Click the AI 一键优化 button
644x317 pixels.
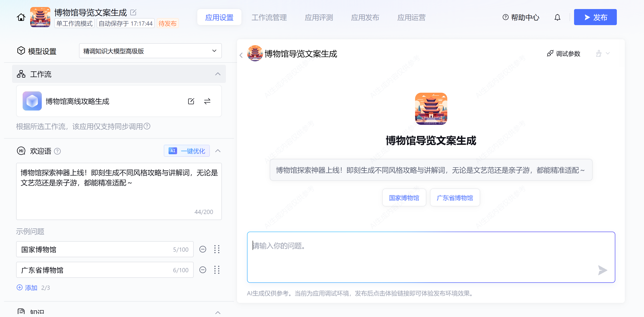[x=187, y=151]
